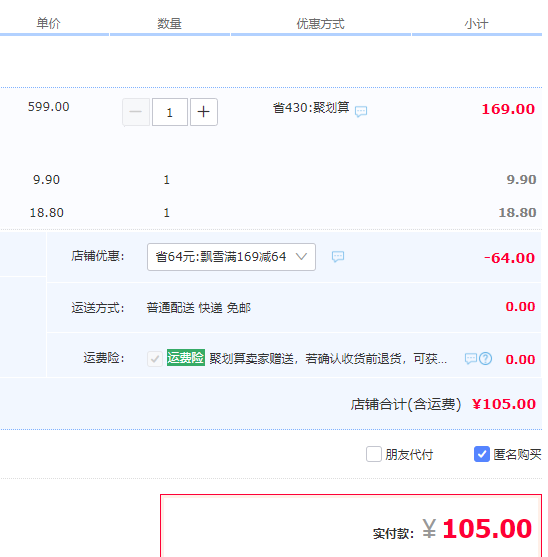Click the quantity input field showing 1
548x557 pixels.
tap(170, 112)
